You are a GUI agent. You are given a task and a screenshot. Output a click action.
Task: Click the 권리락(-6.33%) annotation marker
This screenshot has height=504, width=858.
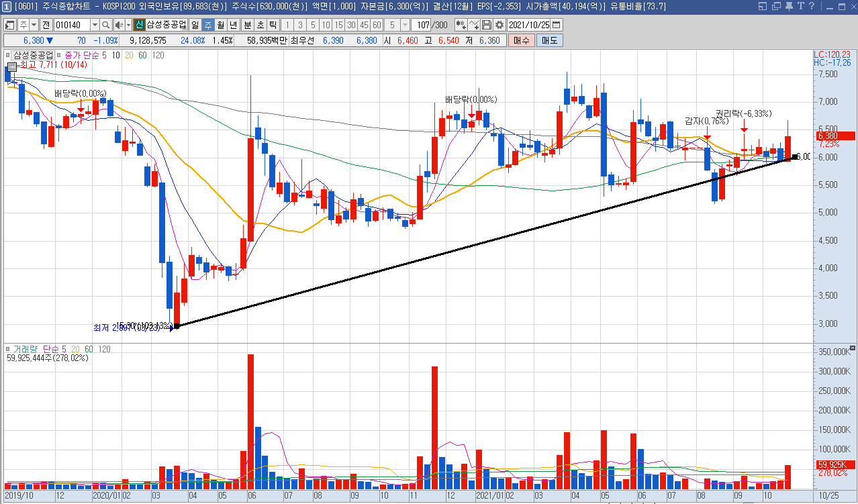pyautogui.click(x=743, y=113)
